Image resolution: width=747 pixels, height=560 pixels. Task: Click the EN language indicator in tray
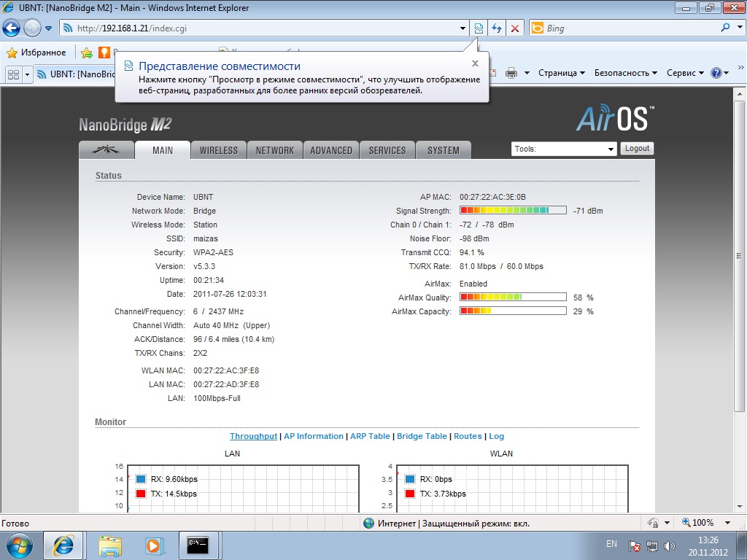pyautogui.click(x=612, y=544)
